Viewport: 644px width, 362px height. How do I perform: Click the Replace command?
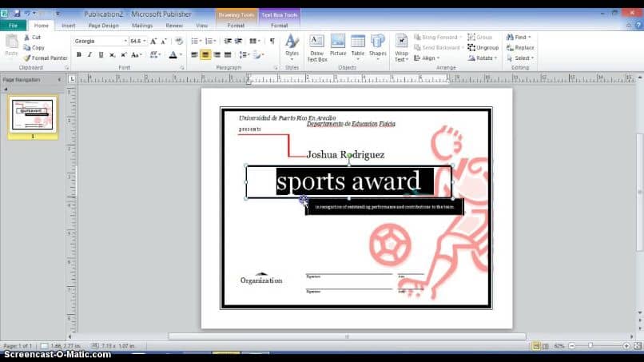coord(520,48)
